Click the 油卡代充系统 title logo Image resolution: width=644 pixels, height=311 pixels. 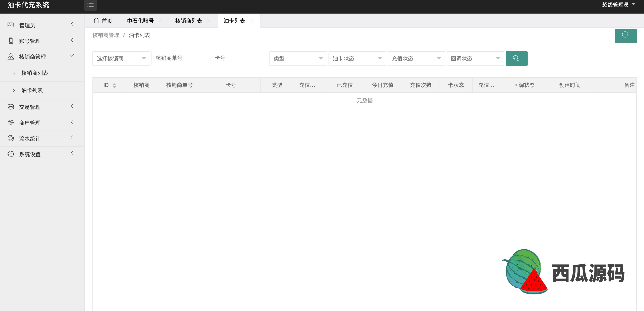point(28,5)
